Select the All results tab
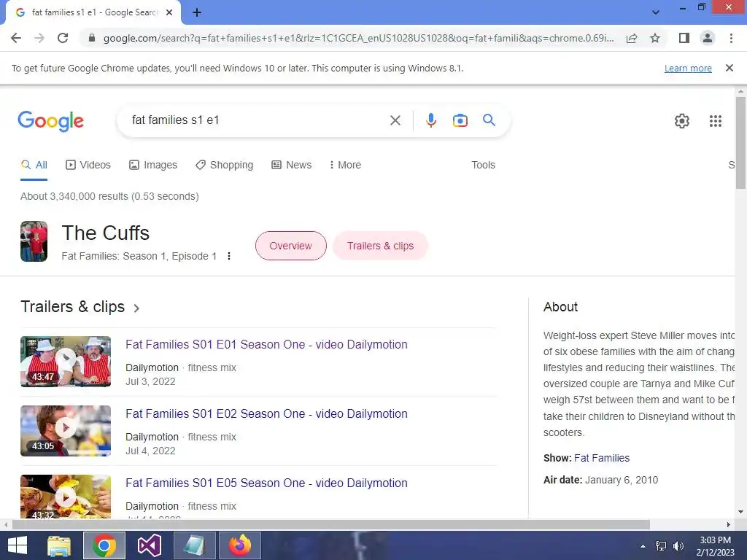 34,166
